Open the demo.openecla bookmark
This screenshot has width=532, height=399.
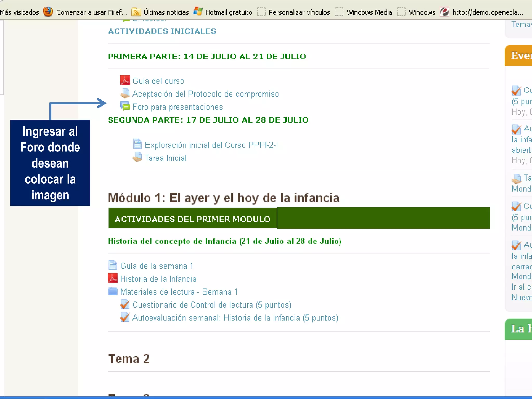point(487,12)
